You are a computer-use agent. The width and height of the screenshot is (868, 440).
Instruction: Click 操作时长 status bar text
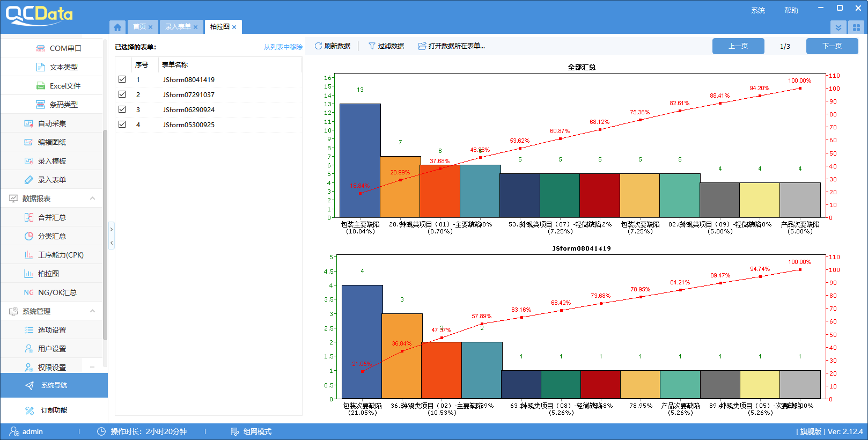(149, 431)
